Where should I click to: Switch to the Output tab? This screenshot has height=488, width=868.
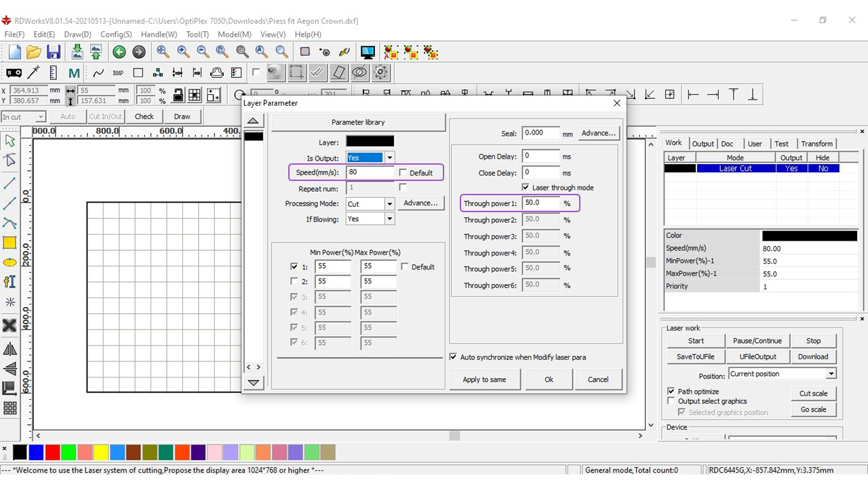pos(703,144)
